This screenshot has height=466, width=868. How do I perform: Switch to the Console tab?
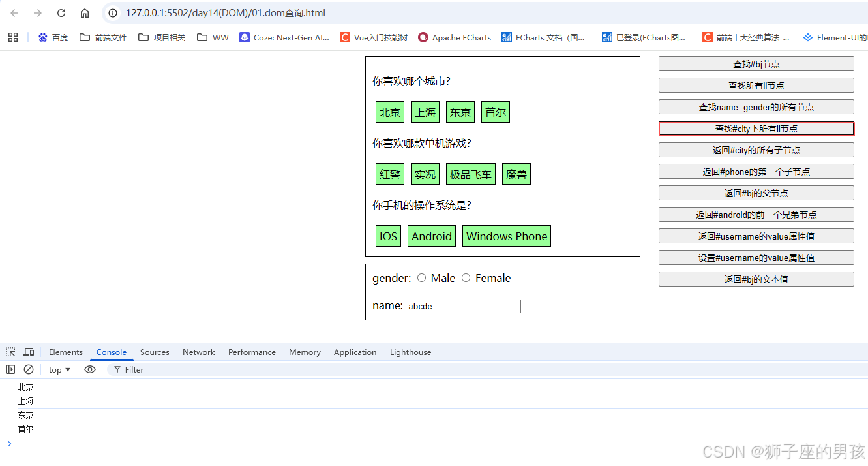point(112,352)
